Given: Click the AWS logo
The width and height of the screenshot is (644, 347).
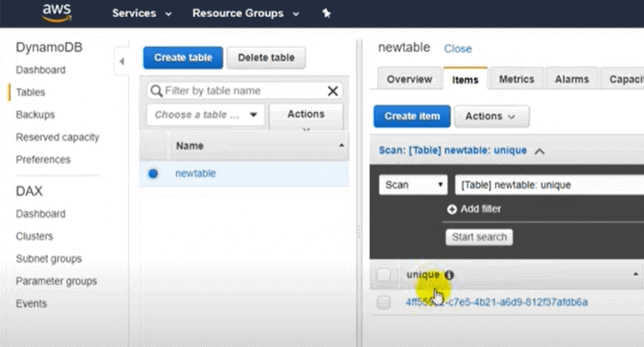Looking at the screenshot, I should pyautogui.click(x=57, y=12).
